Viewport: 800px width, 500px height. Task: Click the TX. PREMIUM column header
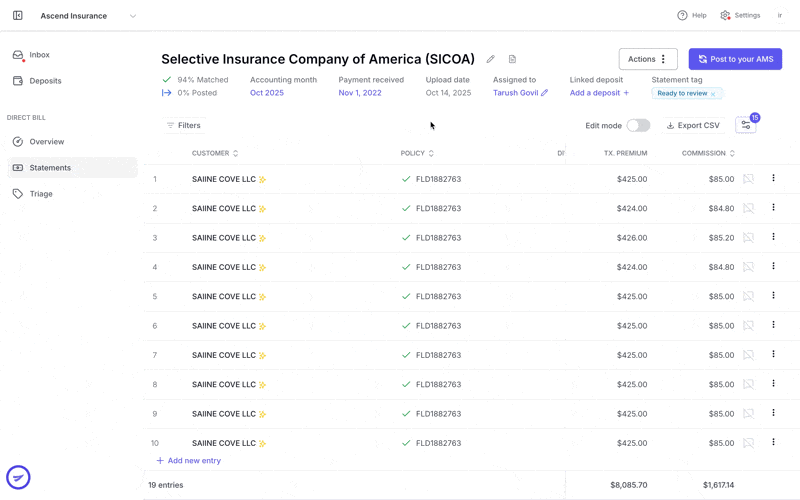click(x=626, y=153)
